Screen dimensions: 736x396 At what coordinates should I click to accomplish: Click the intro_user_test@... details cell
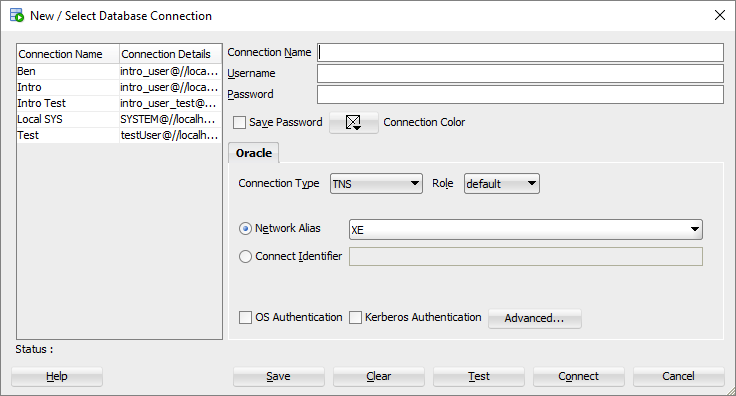(170, 103)
